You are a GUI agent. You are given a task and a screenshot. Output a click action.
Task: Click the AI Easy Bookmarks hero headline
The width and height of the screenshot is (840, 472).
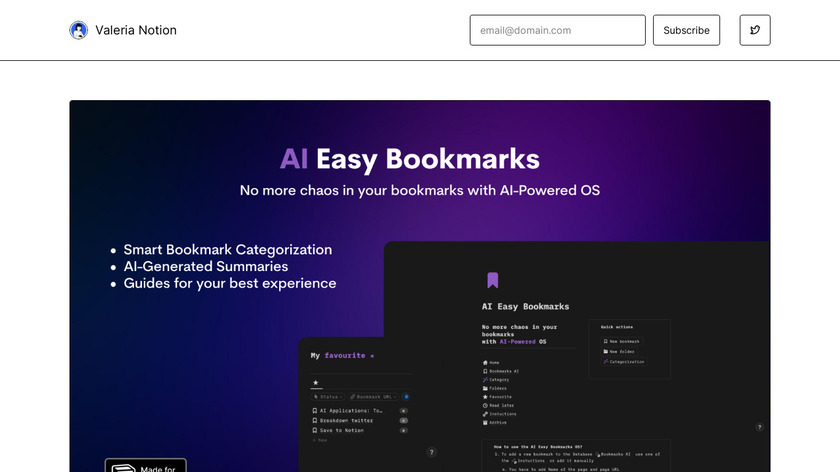click(410, 159)
